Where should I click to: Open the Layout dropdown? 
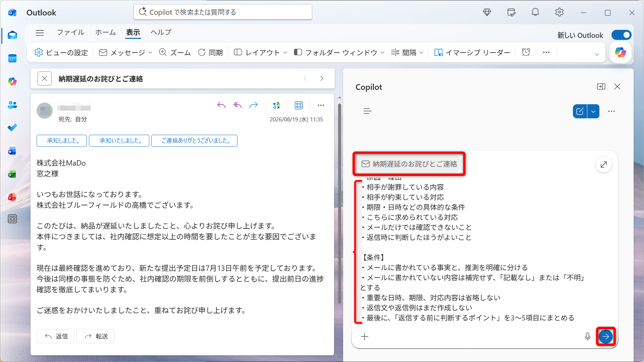coord(285,53)
